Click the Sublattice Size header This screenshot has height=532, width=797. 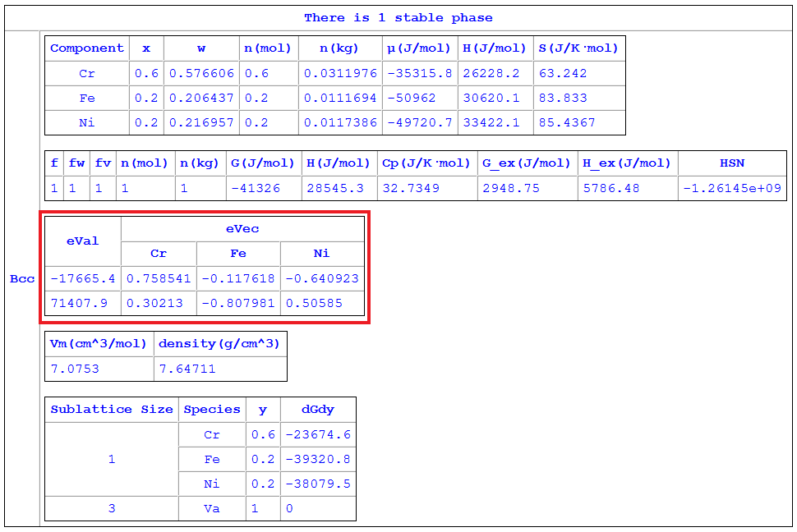[112, 410]
